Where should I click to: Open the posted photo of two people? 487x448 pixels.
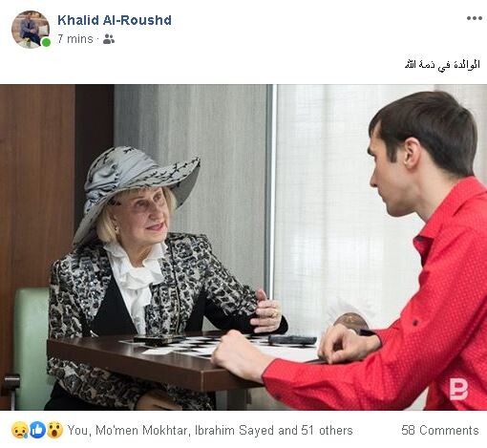point(243,247)
